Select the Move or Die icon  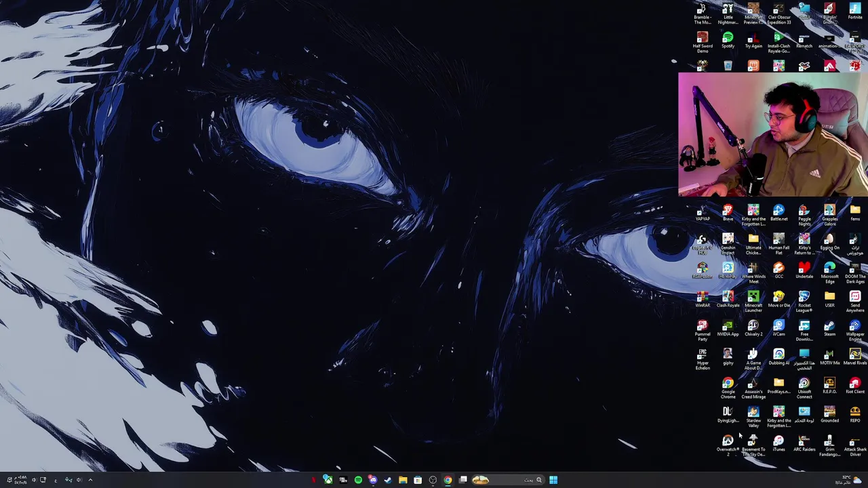point(778,300)
